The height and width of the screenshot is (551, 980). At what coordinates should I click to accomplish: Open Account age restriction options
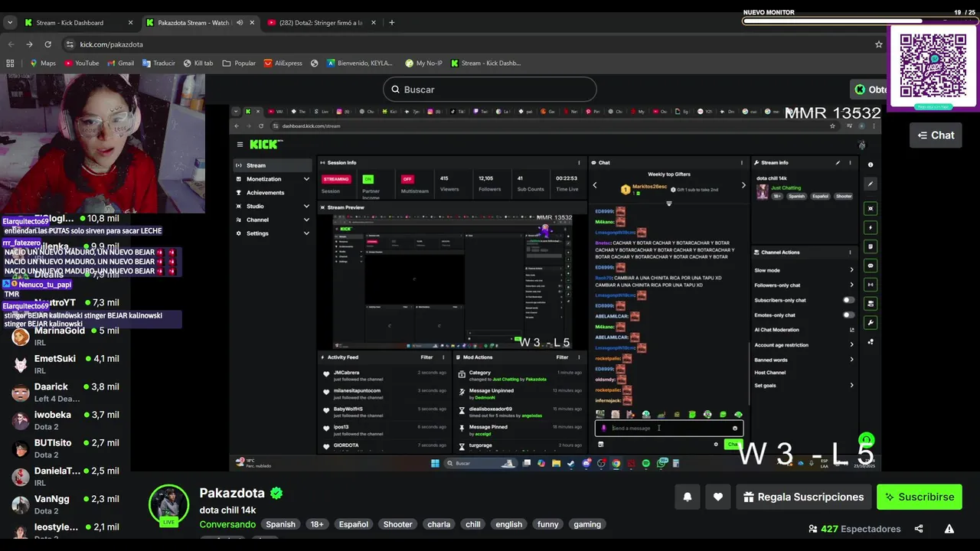(851, 344)
